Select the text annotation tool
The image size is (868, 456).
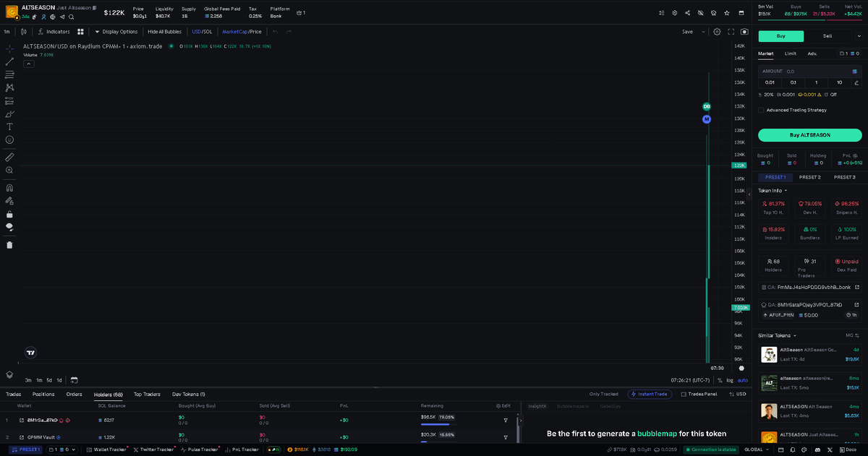pos(9,126)
